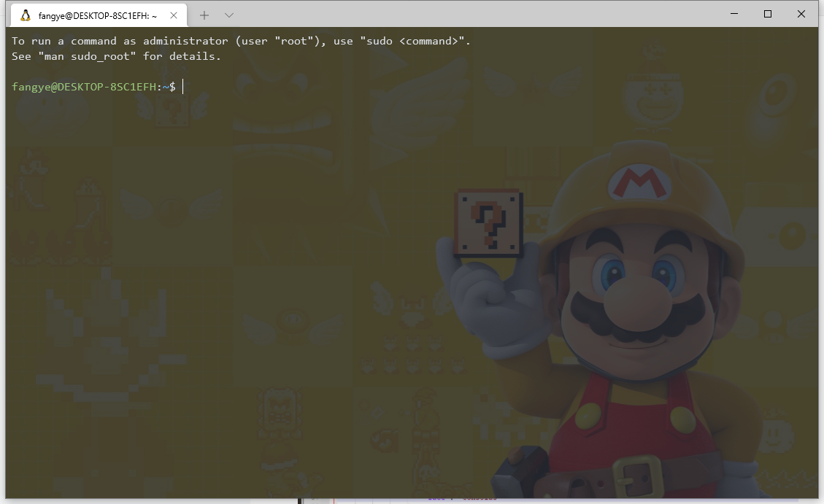Click the Linux penguin tab icon

(x=26, y=16)
